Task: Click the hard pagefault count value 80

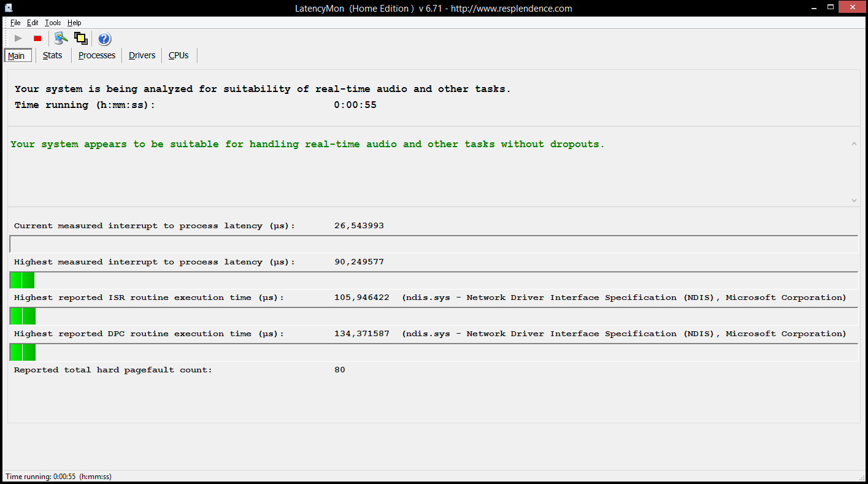Action: tap(340, 370)
